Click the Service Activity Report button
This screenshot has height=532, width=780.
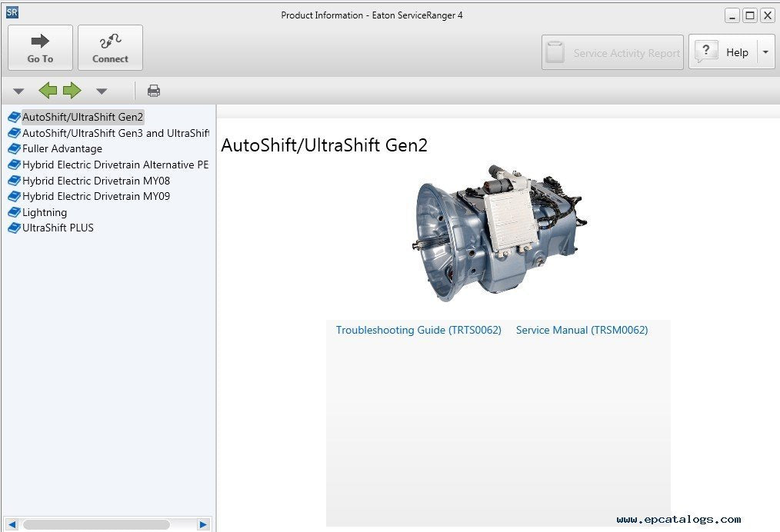point(612,52)
